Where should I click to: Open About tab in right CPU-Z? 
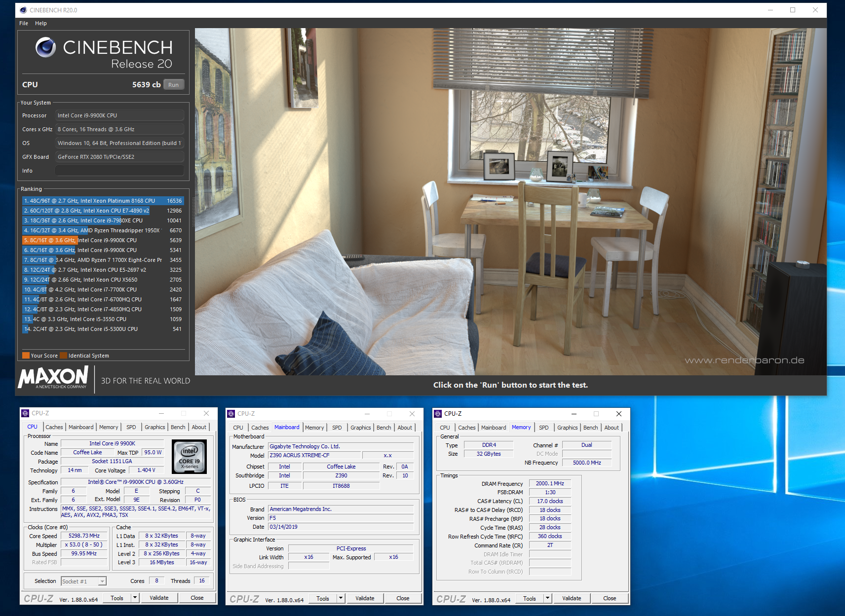tap(612, 428)
